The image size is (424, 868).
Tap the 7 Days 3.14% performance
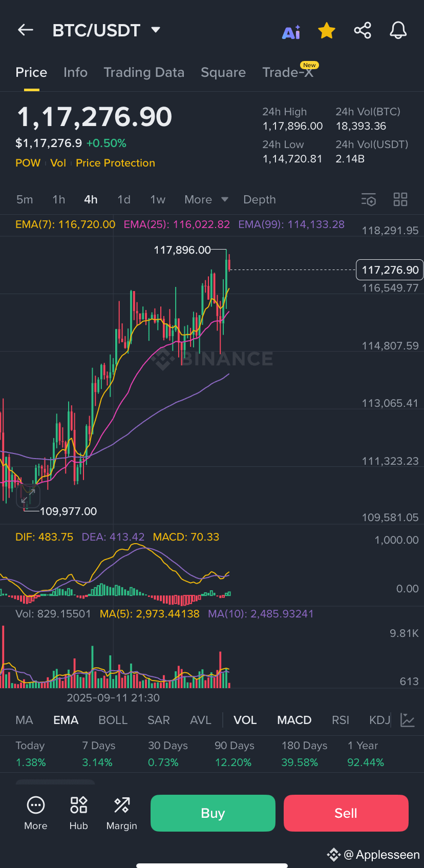[x=98, y=754]
